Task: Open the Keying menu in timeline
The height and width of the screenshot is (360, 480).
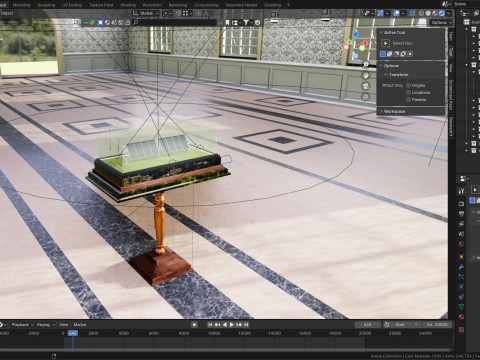Action: coord(46,325)
